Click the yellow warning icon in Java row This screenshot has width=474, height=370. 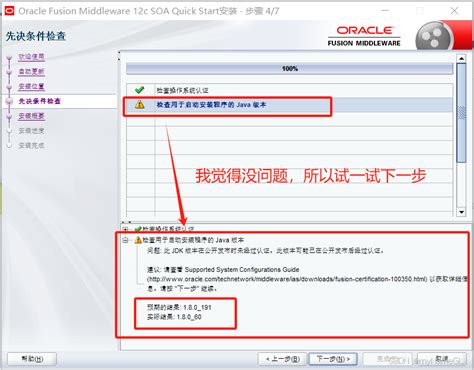[x=140, y=105]
